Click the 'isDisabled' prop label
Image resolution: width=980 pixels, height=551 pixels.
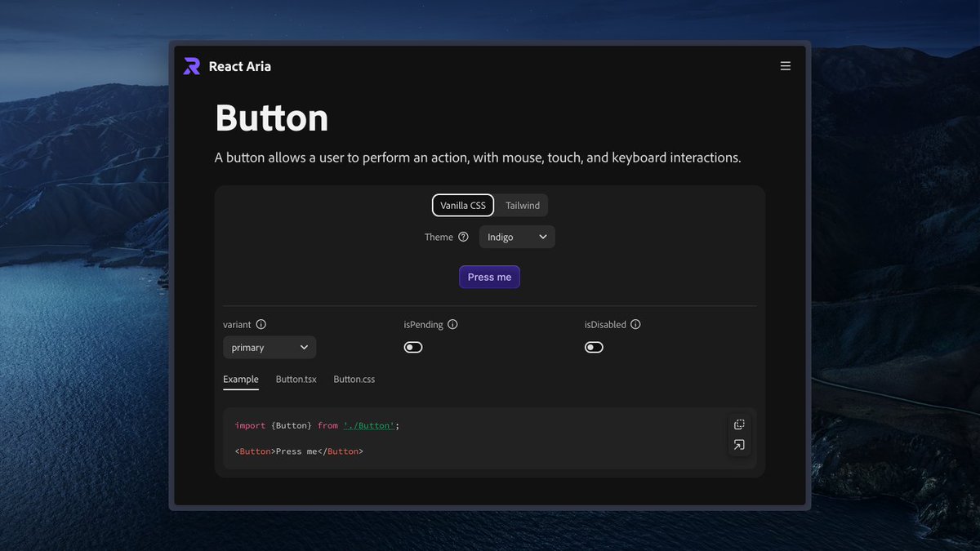[x=605, y=324]
